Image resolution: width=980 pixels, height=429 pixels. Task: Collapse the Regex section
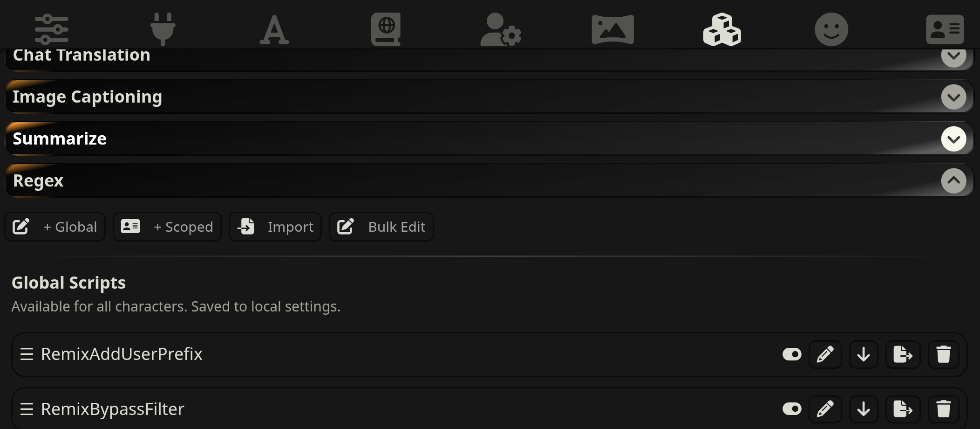click(953, 181)
